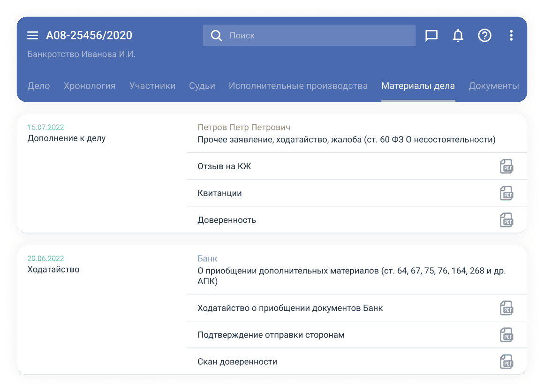The width and height of the screenshot is (544, 392).
Task: Open the help question mark icon
Action: [x=484, y=35]
